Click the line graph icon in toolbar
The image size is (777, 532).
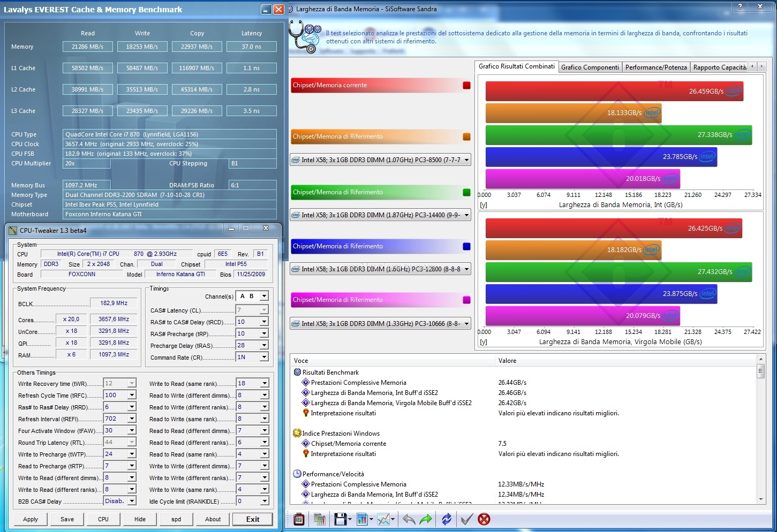coord(383,519)
